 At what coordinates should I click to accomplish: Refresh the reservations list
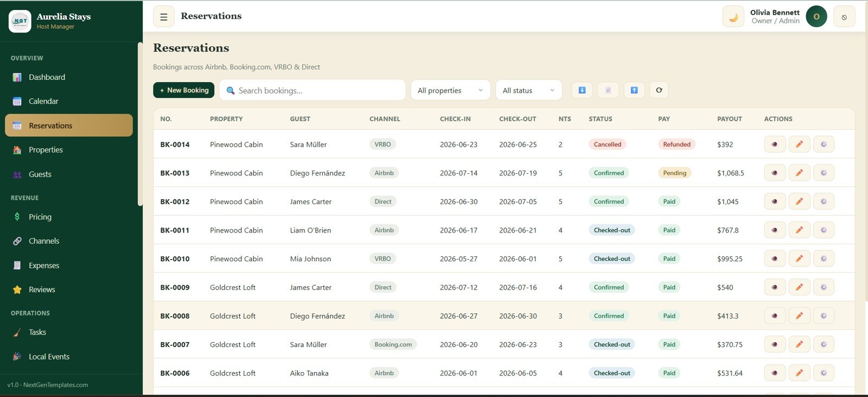659,90
